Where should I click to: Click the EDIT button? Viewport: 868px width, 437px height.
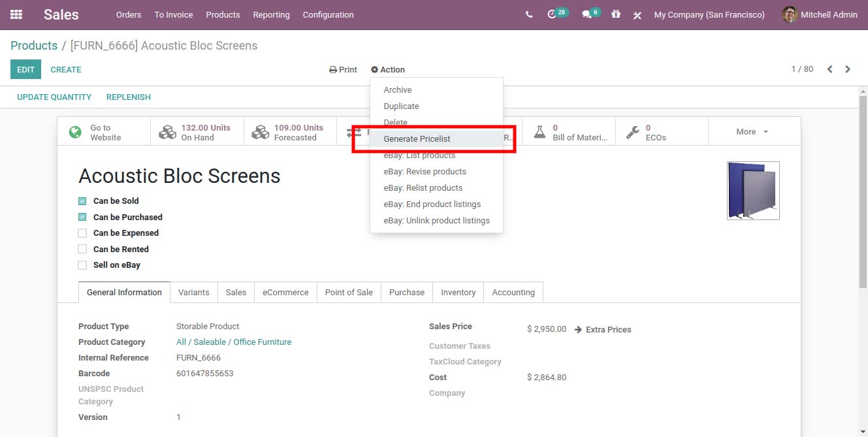(x=25, y=70)
